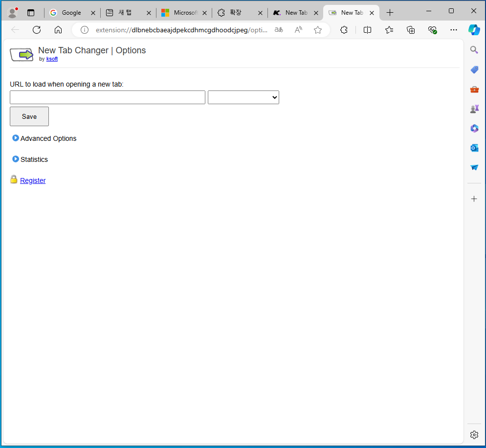
Task: Click sidebar Search icon
Action: (x=474, y=50)
